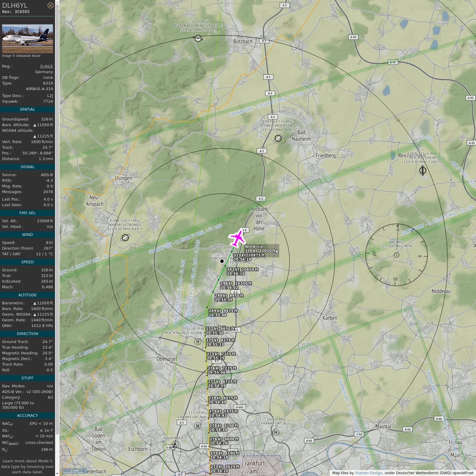
Task: Open the Stamen Design attribution link
Action: [x=368, y=473]
